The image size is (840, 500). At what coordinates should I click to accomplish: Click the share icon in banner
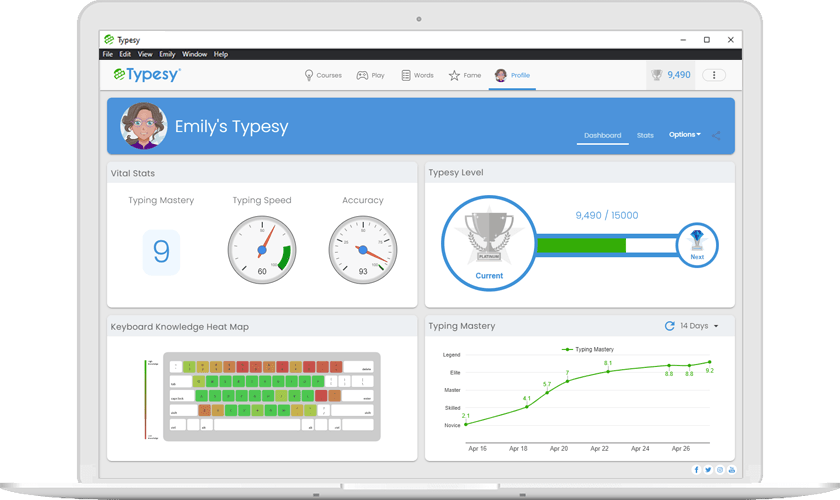[x=716, y=136]
